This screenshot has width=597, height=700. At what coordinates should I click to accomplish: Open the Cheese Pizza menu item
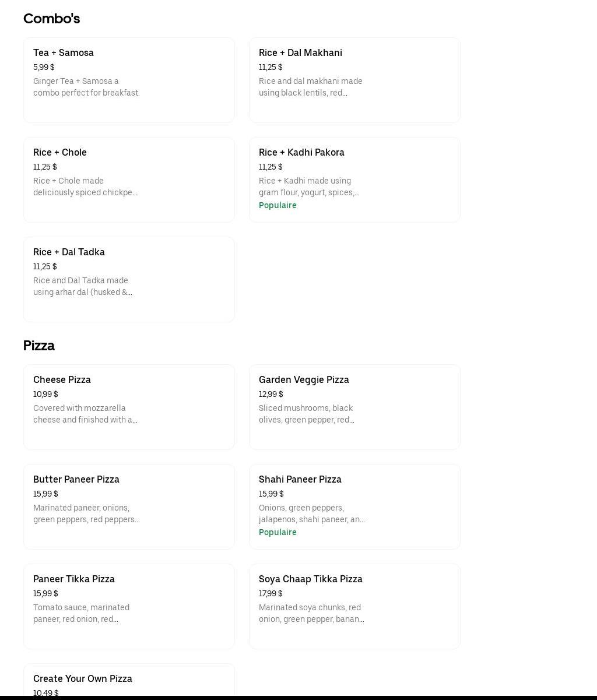[x=129, y=407]
